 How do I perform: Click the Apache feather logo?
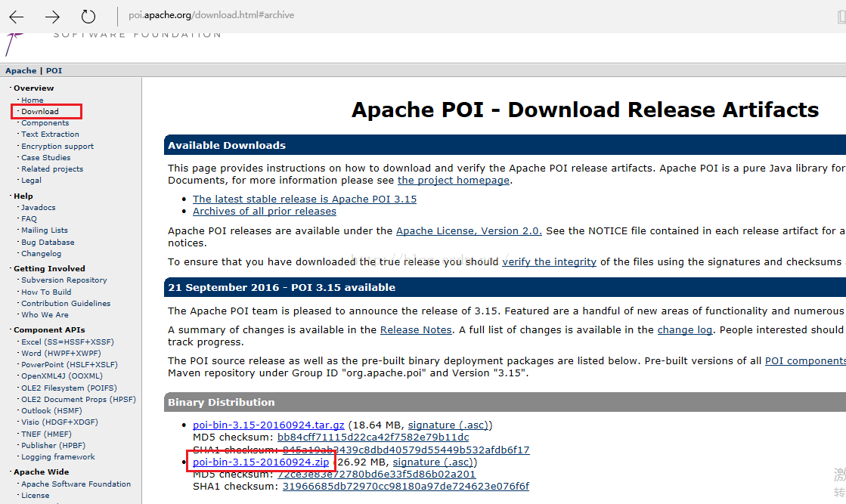tap(14, 44)
